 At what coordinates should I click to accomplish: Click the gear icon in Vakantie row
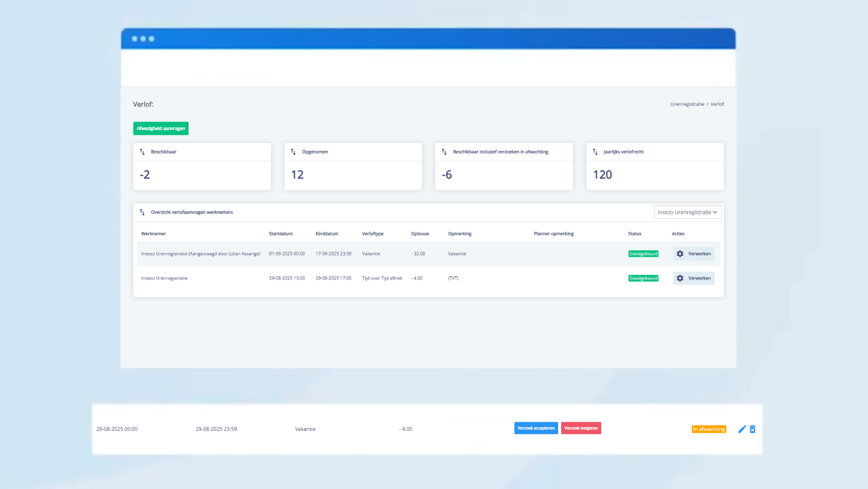click(680, 254)
